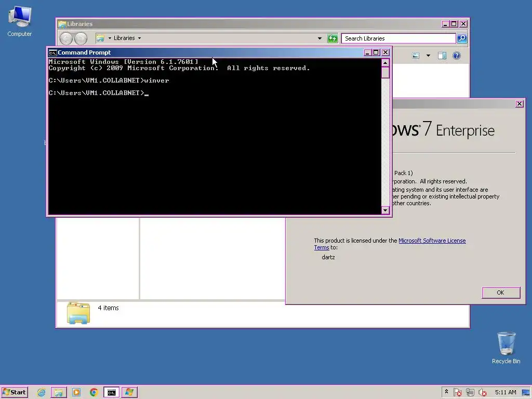
Task: Click Command Prompt system menu icon
Action: point(52,52)
